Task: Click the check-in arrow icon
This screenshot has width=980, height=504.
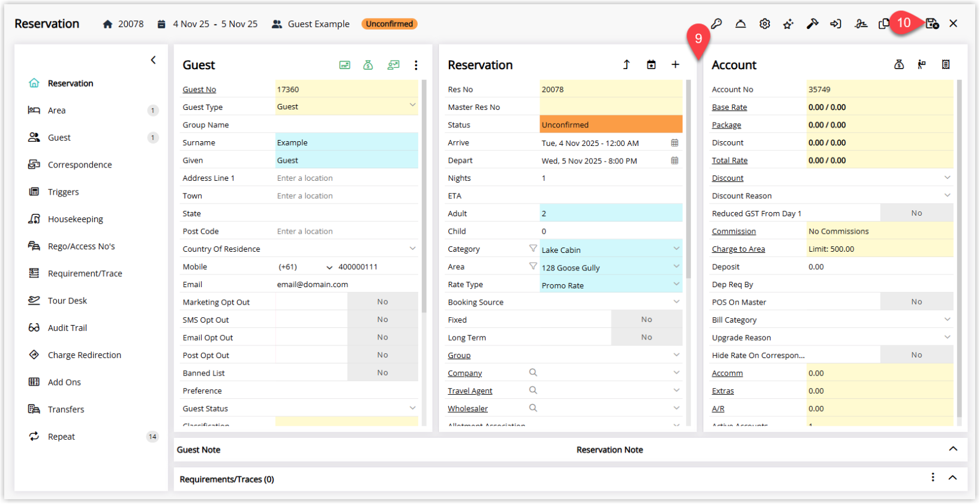Action: coord(835,24)
